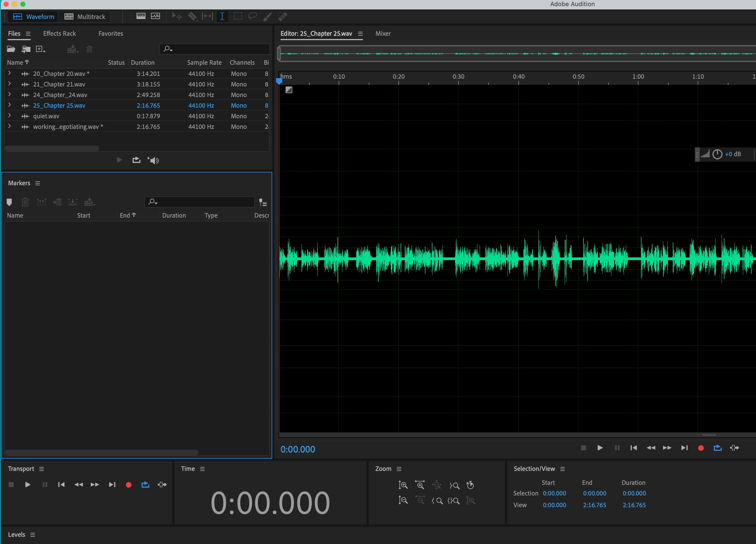Click Zoom In (Time) icon
Image resolution: width=756 pixels, height=544 pixels.
(x=420, y=485)
